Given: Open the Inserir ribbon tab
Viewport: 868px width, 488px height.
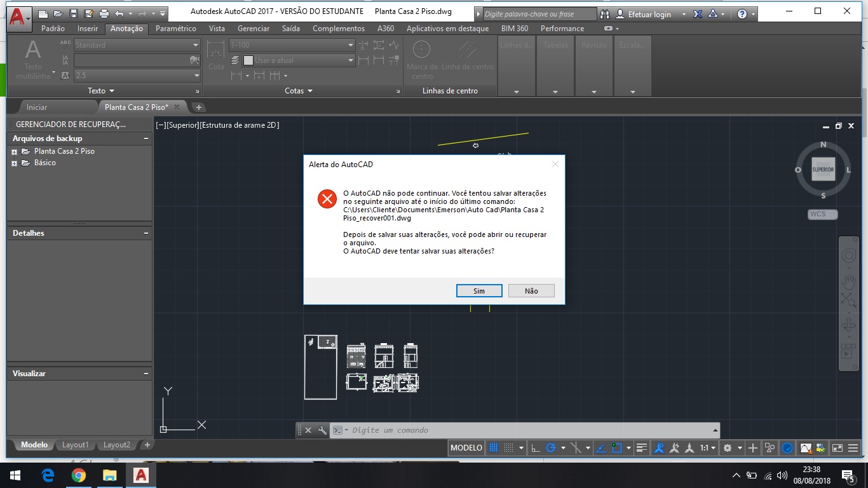Looking at the screenshot, I should pyautogui.click(x=88, y=29).
